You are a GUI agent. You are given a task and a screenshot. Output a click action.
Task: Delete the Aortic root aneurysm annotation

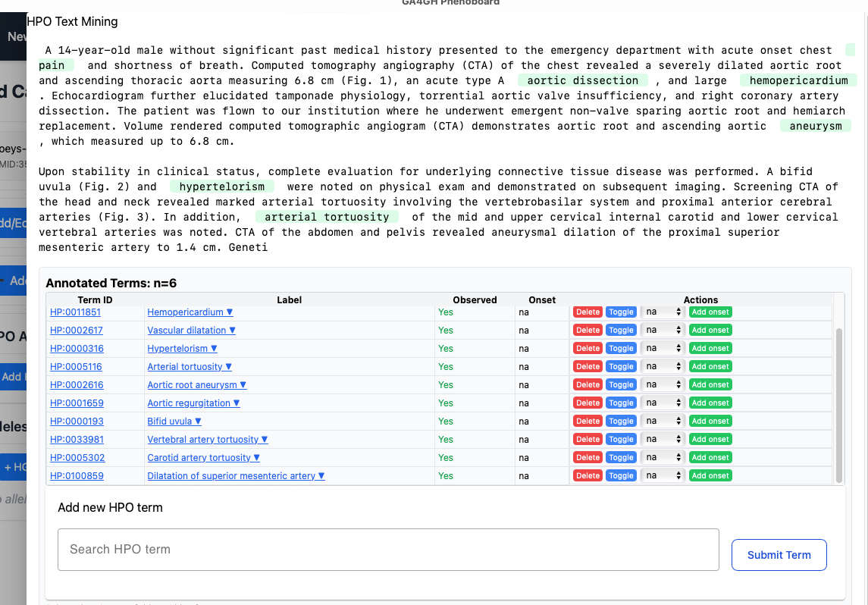[588, 384]
